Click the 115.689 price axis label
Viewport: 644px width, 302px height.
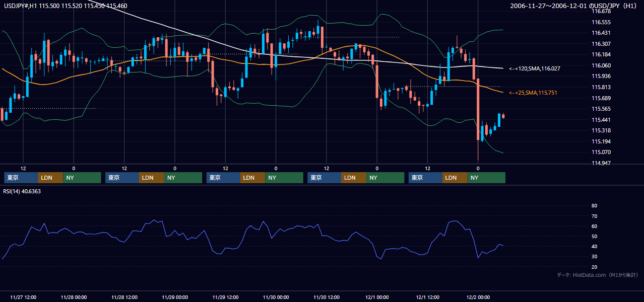[601, 98]
